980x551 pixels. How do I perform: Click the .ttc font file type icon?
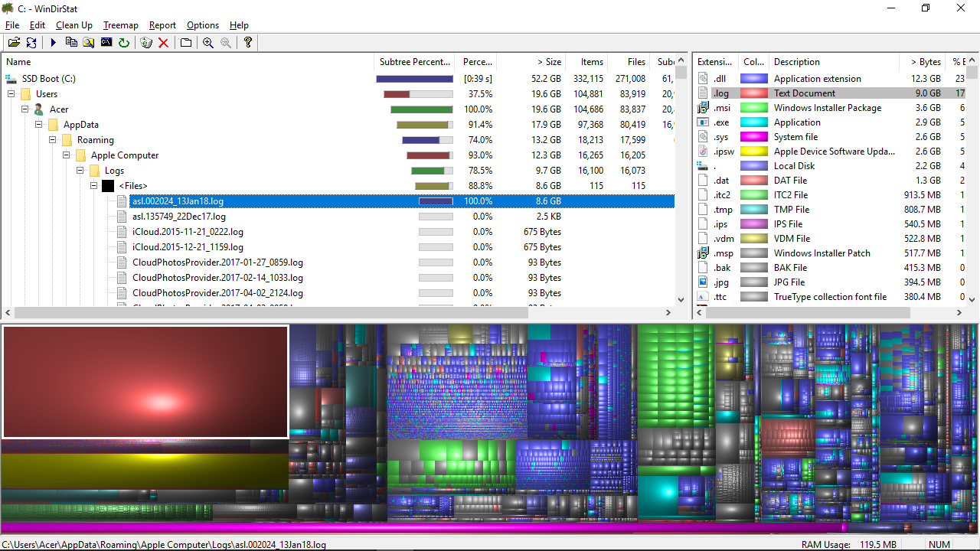(x=703, y=297)
